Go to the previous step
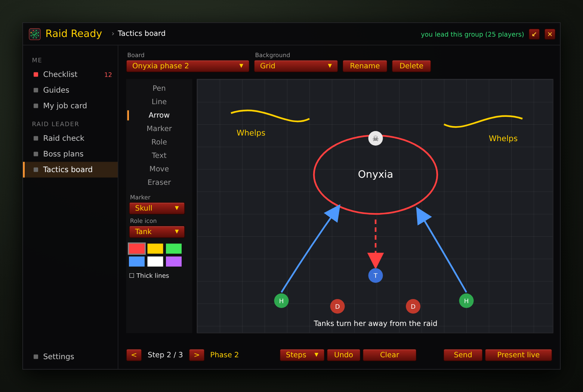The image size is (583, 392). (134, 355)
